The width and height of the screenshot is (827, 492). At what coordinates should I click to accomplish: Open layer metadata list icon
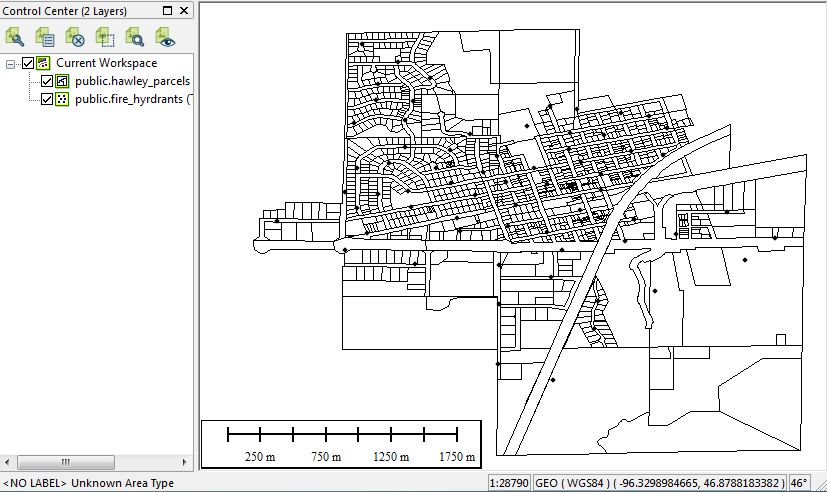[45, 38]
